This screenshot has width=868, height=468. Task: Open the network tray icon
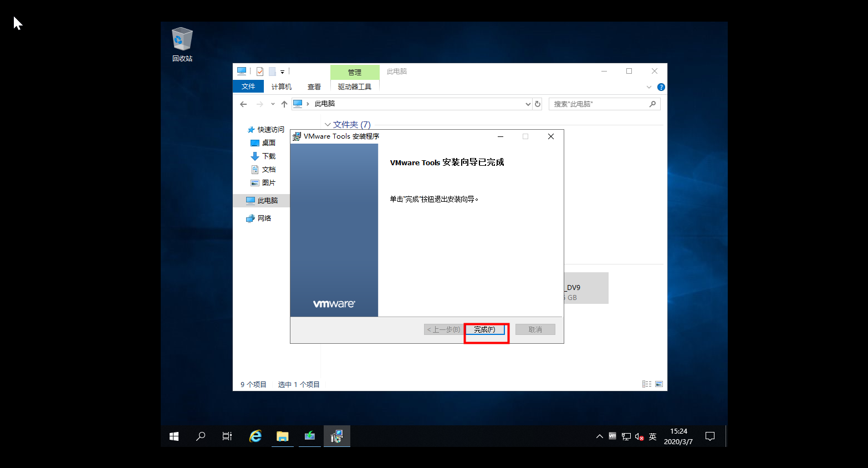click(x=626, y=436)
